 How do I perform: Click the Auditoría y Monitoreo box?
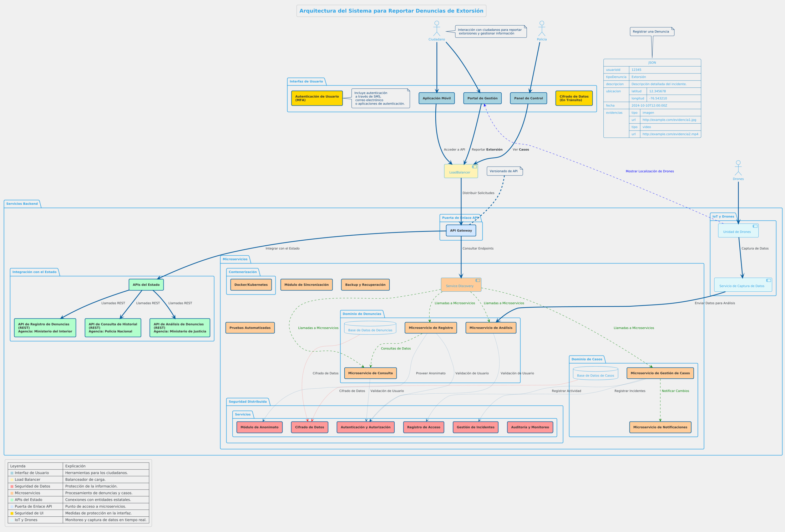click(530, 427)
